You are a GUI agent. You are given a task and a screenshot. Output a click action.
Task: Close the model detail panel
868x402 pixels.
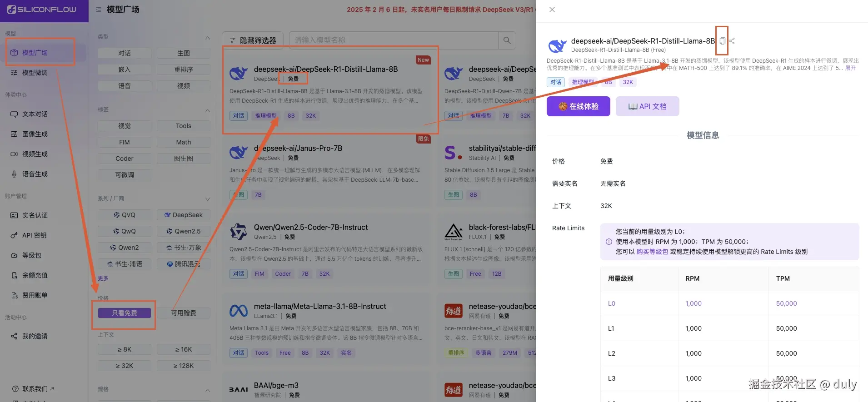(552, 10)
